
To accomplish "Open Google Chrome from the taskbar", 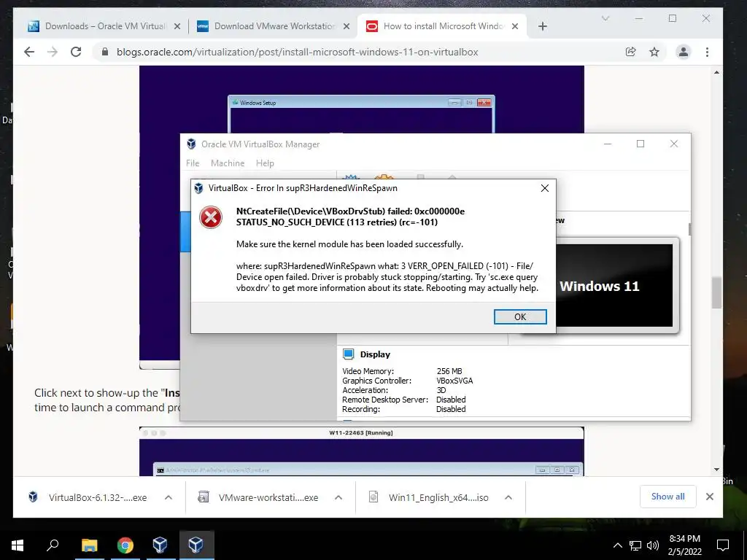I will (x=125, y=545).
